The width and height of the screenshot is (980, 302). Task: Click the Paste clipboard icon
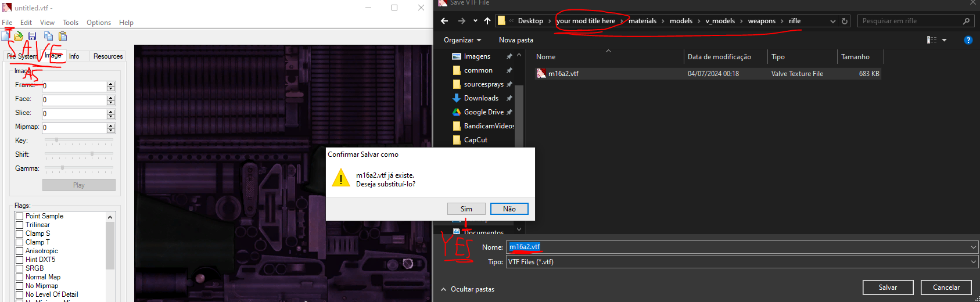(63, 36)
